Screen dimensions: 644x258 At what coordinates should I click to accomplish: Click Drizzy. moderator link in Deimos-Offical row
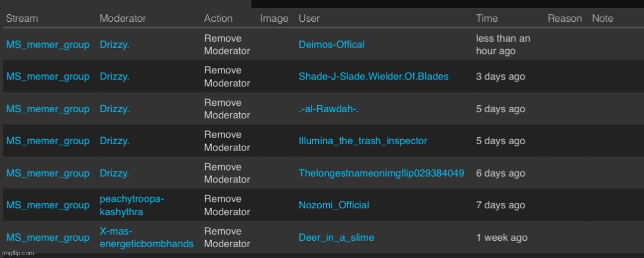[114, 45]
